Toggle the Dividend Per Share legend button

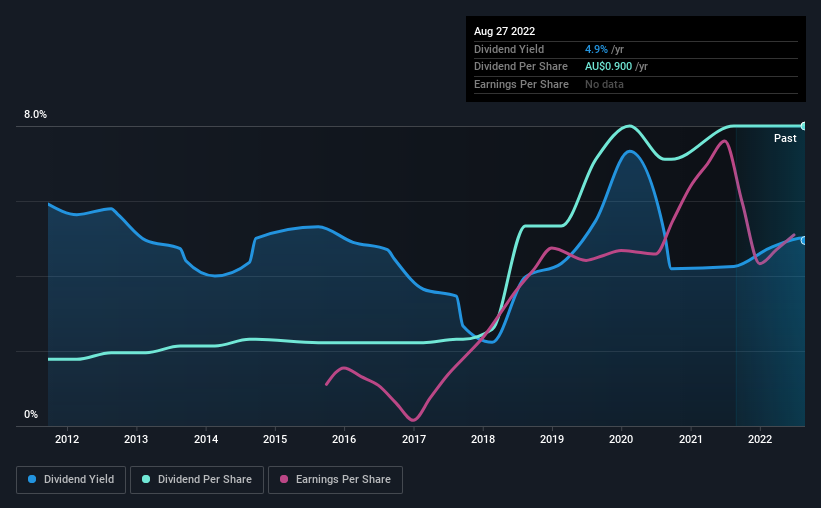197,480
